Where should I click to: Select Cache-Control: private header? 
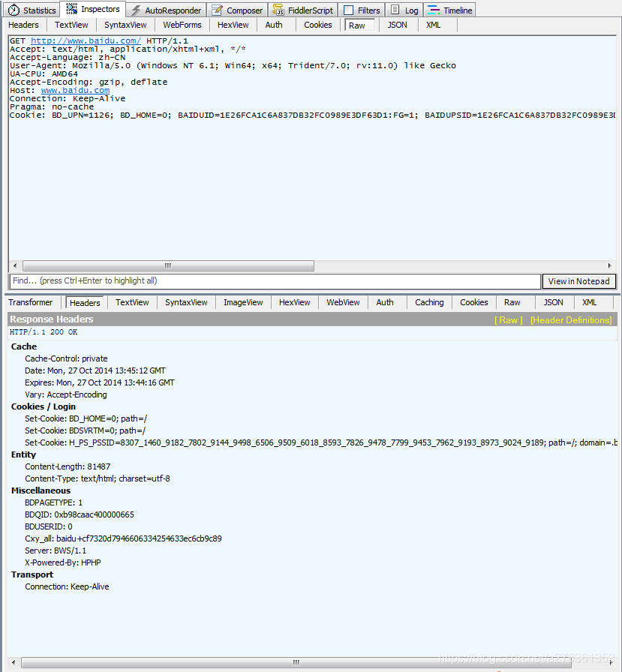pos(66,358)
